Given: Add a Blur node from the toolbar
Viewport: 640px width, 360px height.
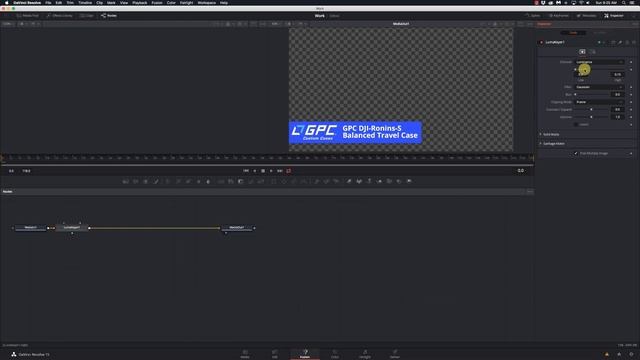Looking at the screenshot, I should click(208, 181).
